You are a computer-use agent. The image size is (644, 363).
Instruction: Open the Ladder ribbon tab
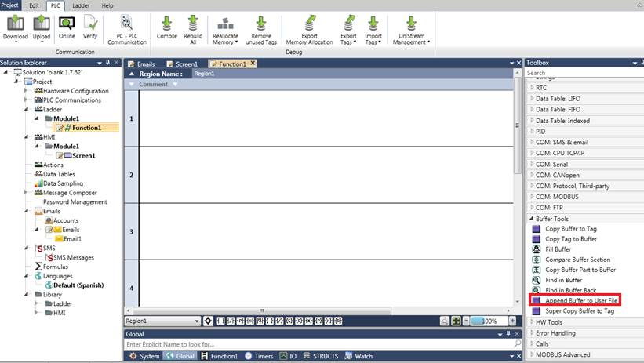coord(81,5)
